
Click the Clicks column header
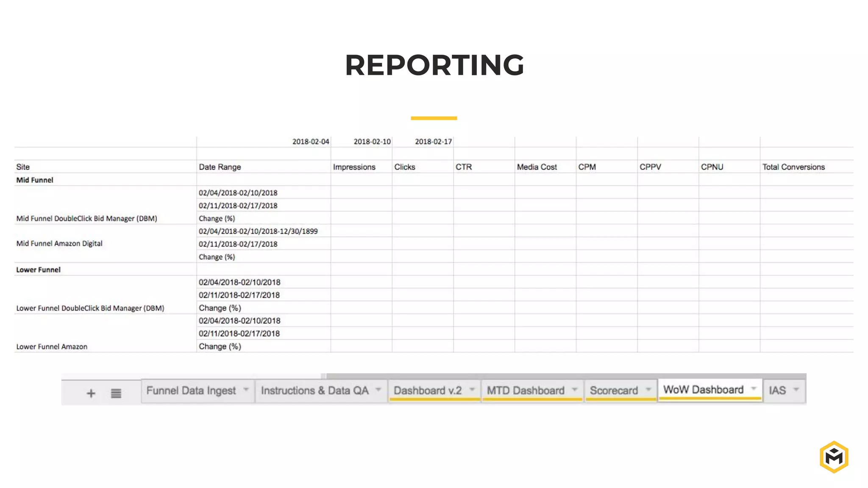tap(423, 167)
